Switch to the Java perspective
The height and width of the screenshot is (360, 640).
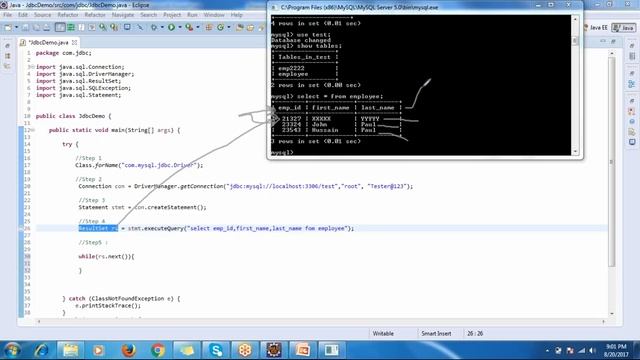[x=623, y=27]
